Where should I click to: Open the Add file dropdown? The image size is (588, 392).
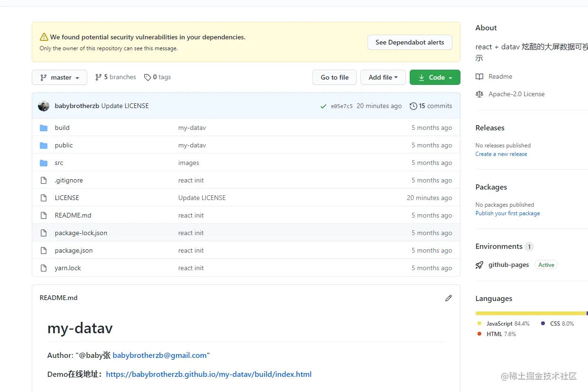coord(383,77)
